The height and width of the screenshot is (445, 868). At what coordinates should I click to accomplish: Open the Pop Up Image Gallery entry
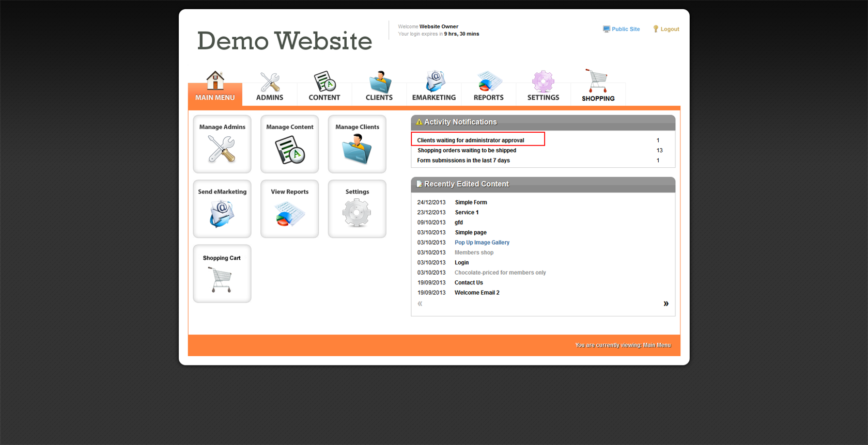tap(482, 243)
